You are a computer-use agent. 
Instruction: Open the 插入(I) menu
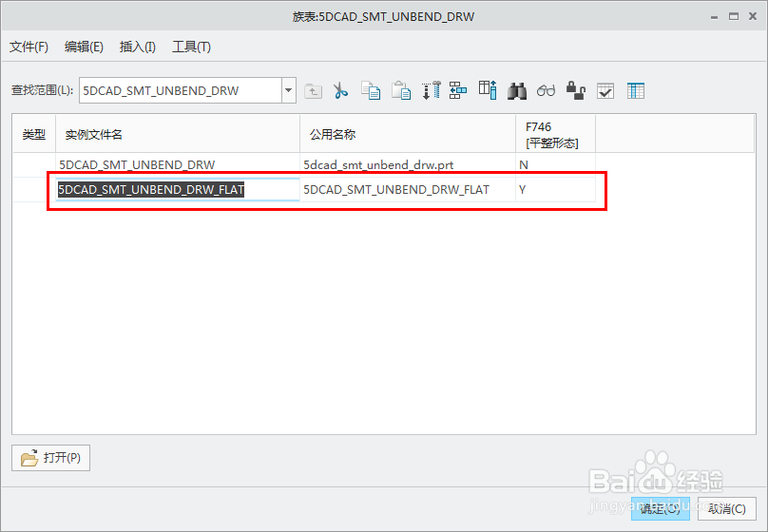pos(138,47)
